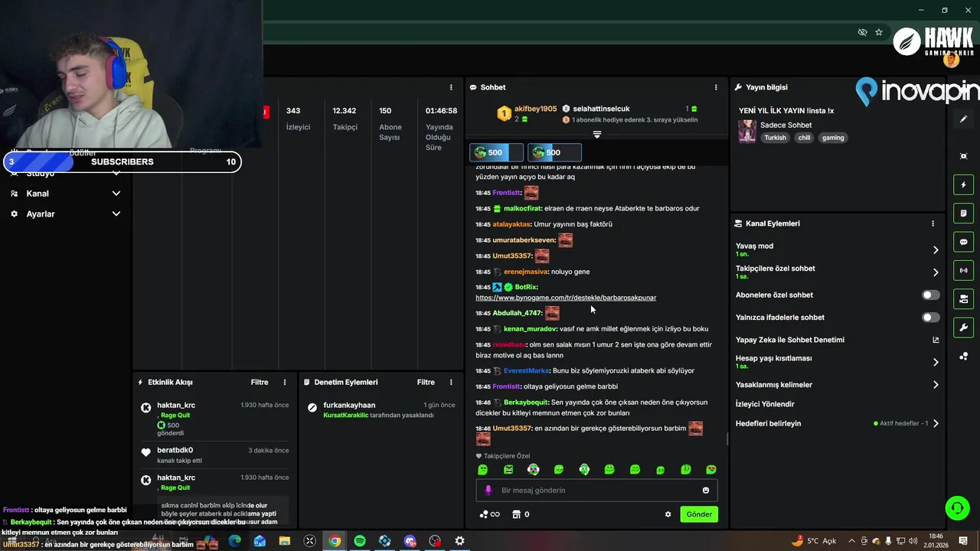Click the purple microphone icon in message box
This screenshot has width=980, height=551.
tap(488, 491)
